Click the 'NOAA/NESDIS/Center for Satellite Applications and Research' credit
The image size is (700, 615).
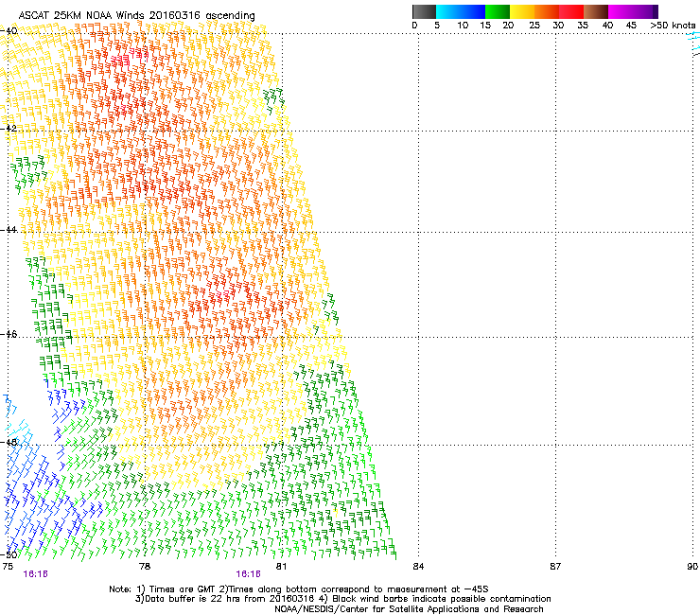(409, 609)
